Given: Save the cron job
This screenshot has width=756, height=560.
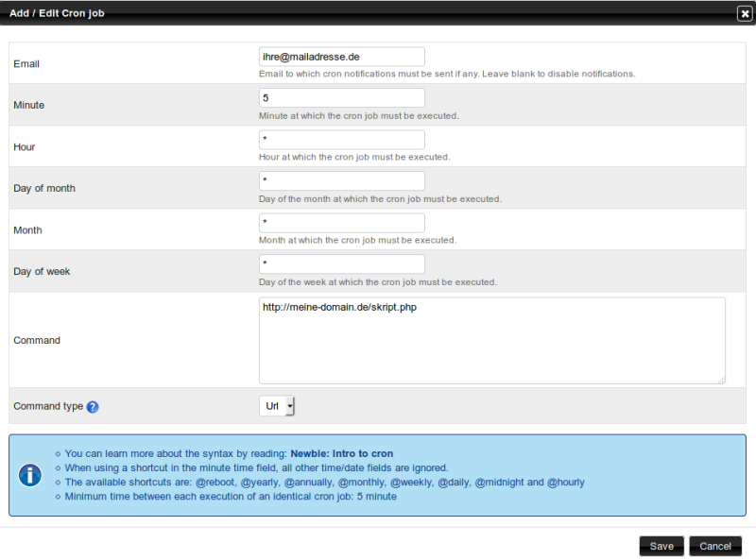Looking at the screenshot, I should click(661, 546).
